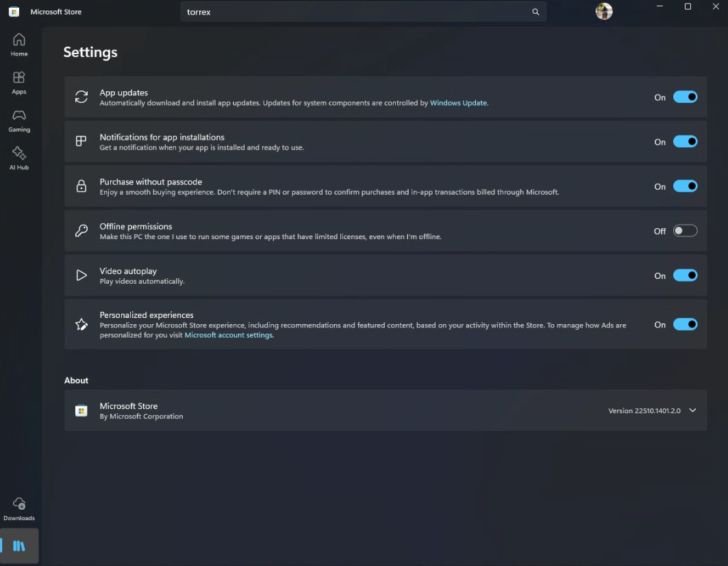Open the Home page in sidebar
This screenshot has width=728, height=566.
(x=19, y=45)
